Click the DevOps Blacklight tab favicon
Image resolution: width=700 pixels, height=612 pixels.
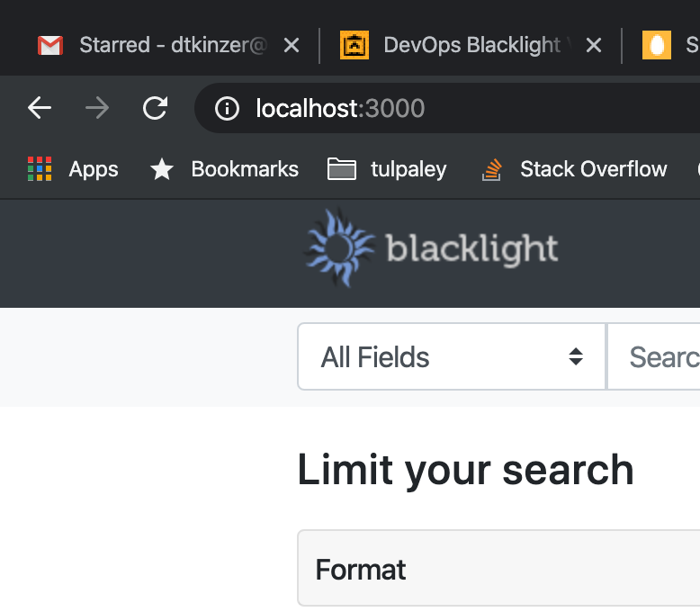(354, 45)
